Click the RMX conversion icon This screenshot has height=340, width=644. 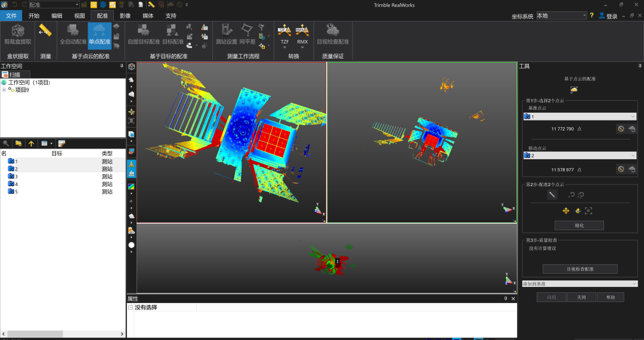(x=302, y=31)
